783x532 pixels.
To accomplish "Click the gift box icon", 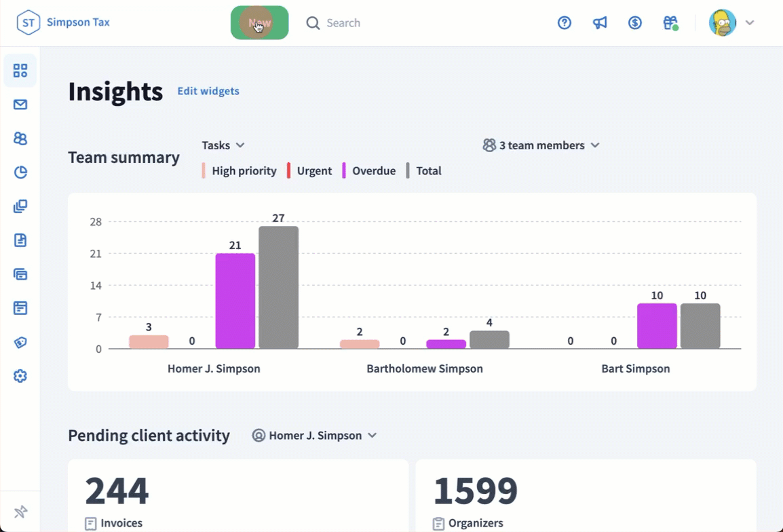I will [670, 23].
